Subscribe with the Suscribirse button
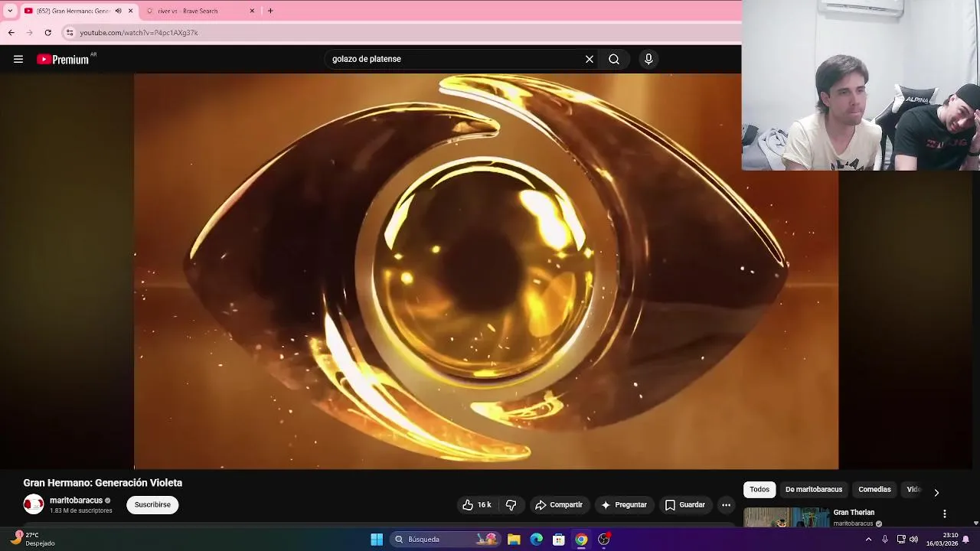The image size is (980, 551). [152, 505]
